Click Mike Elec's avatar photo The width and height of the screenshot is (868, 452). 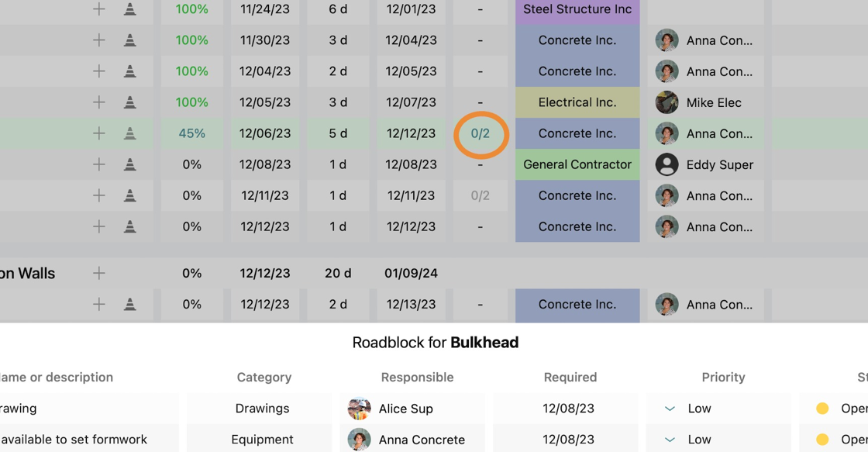tap(666, 102)
